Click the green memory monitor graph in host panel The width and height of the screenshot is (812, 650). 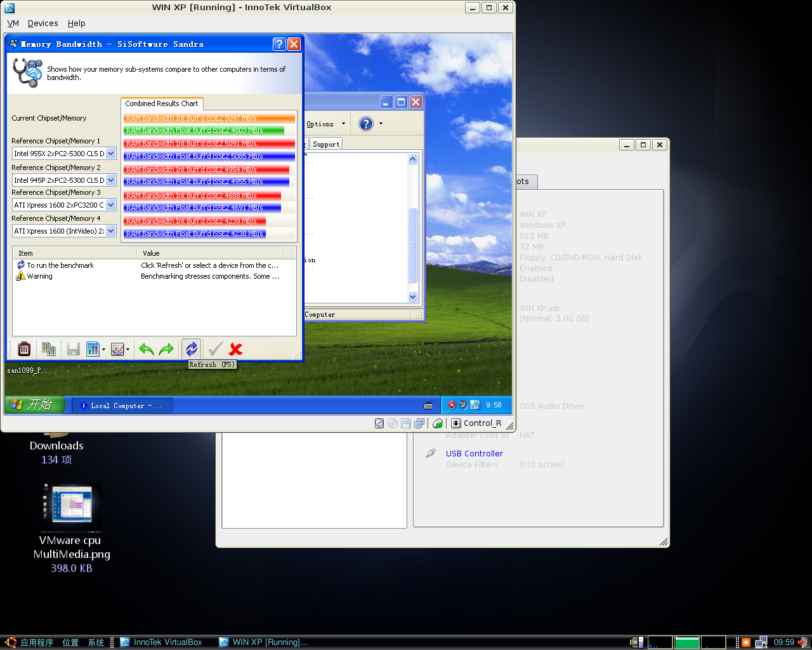(687, 642)
